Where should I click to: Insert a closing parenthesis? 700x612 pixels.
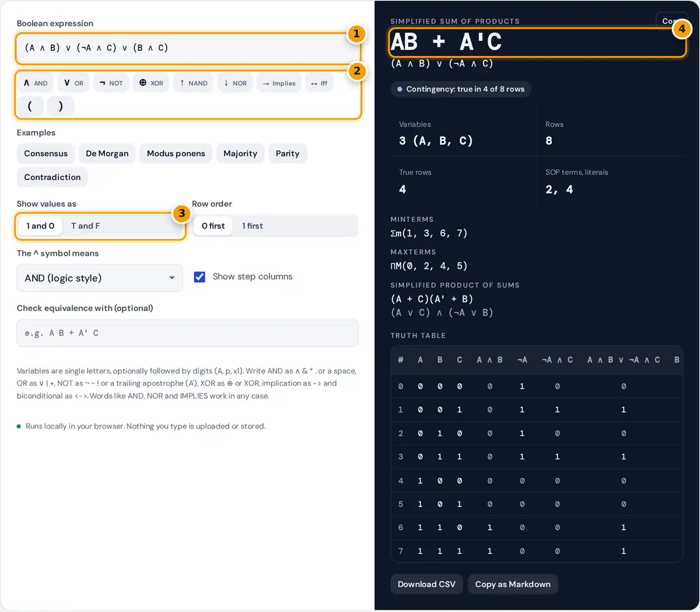tap(61, 107)
